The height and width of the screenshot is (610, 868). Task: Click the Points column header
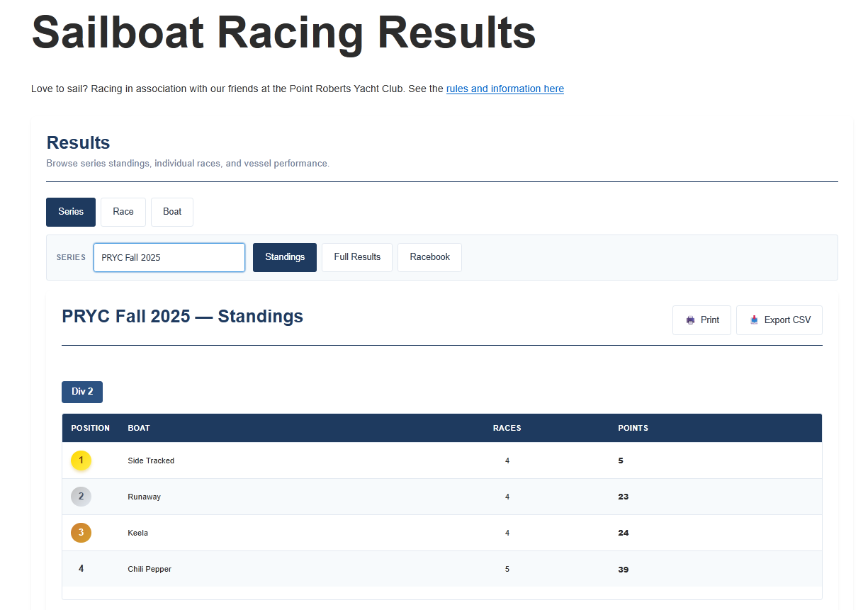(633, 428)
